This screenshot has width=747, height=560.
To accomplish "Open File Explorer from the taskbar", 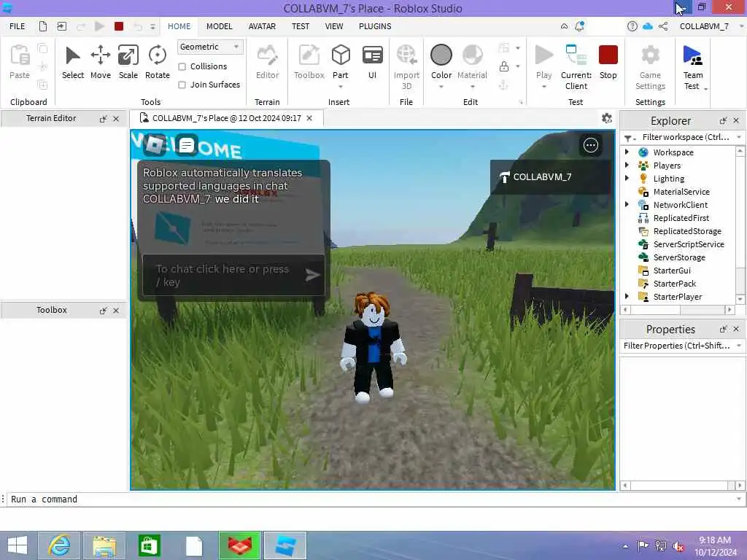I will (x=104, y=545).
